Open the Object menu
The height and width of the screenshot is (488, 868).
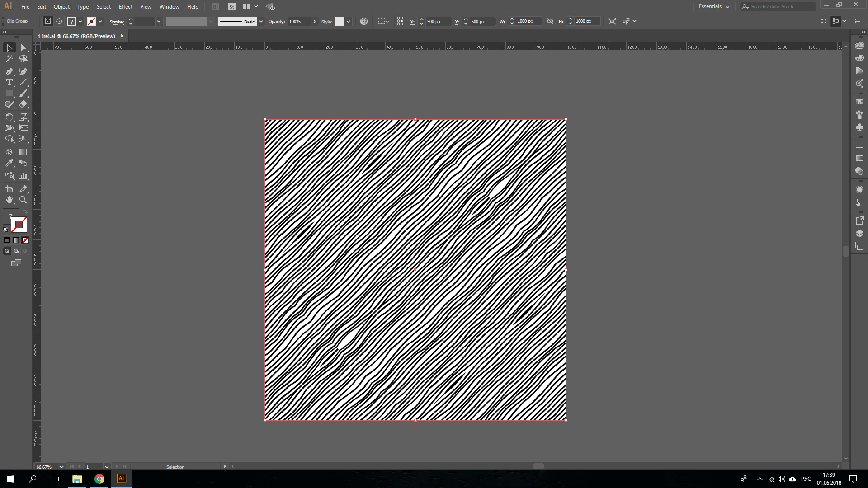click(x=61, y=6)
